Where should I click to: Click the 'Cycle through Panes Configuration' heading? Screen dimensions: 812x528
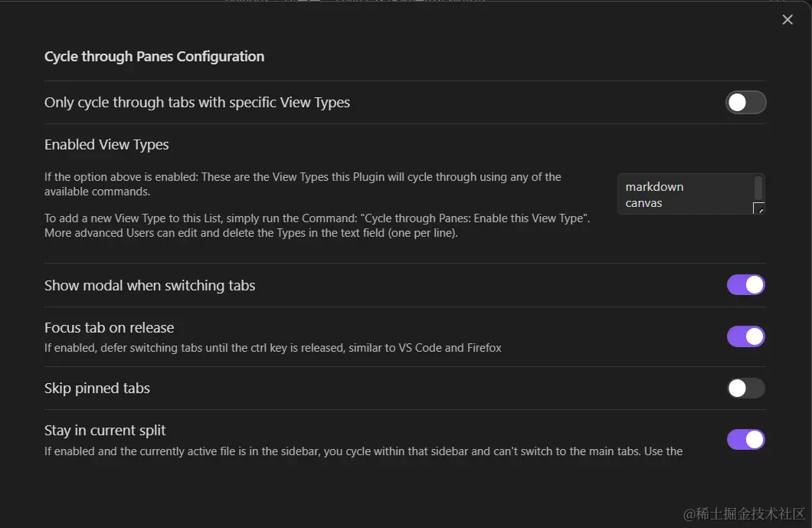coord(154,57)
